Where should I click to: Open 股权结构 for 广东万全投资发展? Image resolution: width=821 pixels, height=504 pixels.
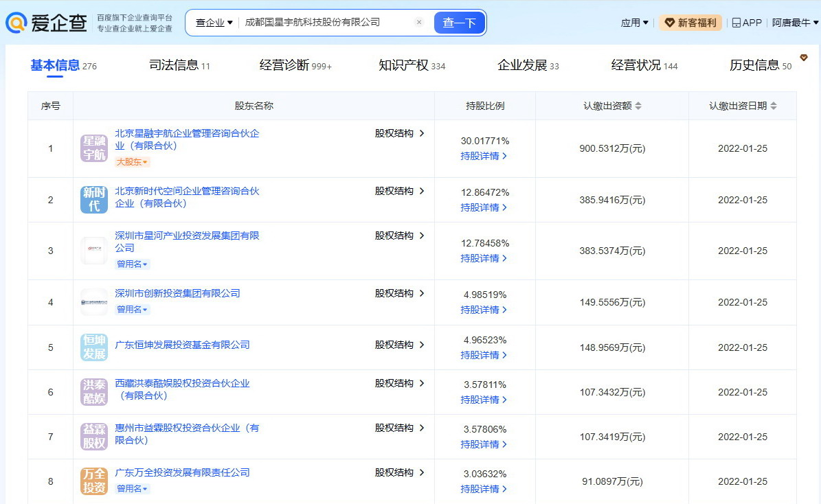[x=399, y=472]
